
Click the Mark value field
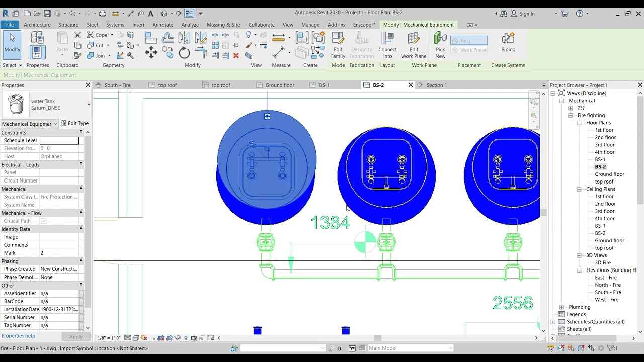59,253
